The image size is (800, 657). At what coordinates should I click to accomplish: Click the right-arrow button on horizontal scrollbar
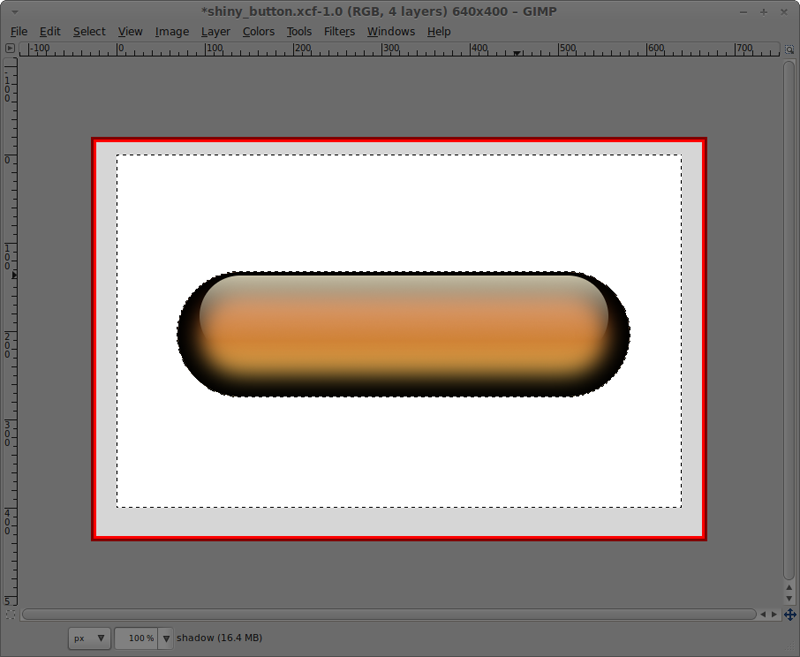pos(773,612)
